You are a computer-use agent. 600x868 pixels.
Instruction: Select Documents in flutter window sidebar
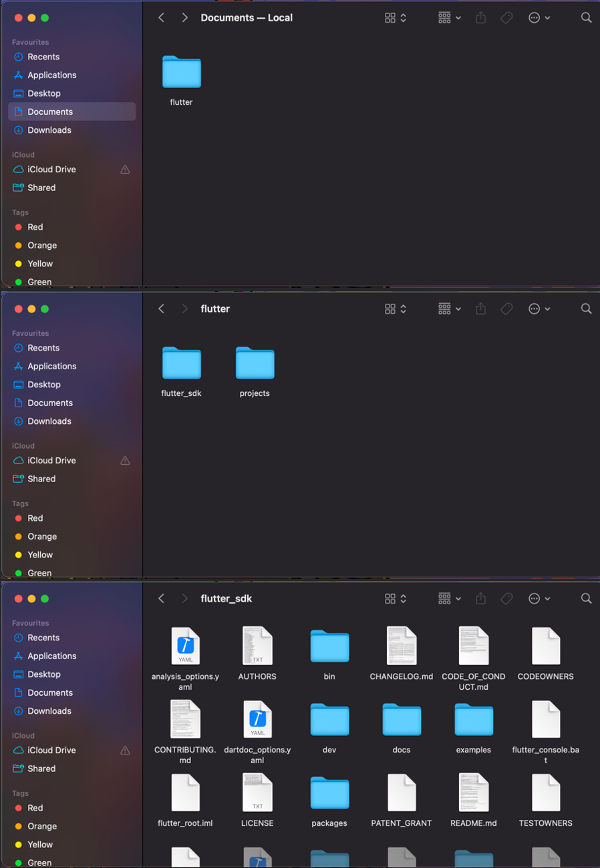[71, 403]
